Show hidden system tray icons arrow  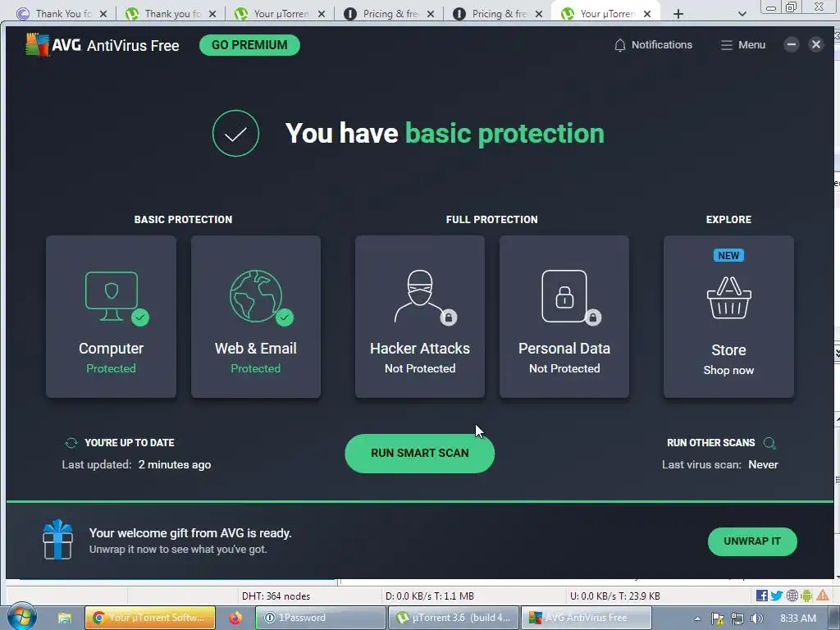[x=697, y=619]
